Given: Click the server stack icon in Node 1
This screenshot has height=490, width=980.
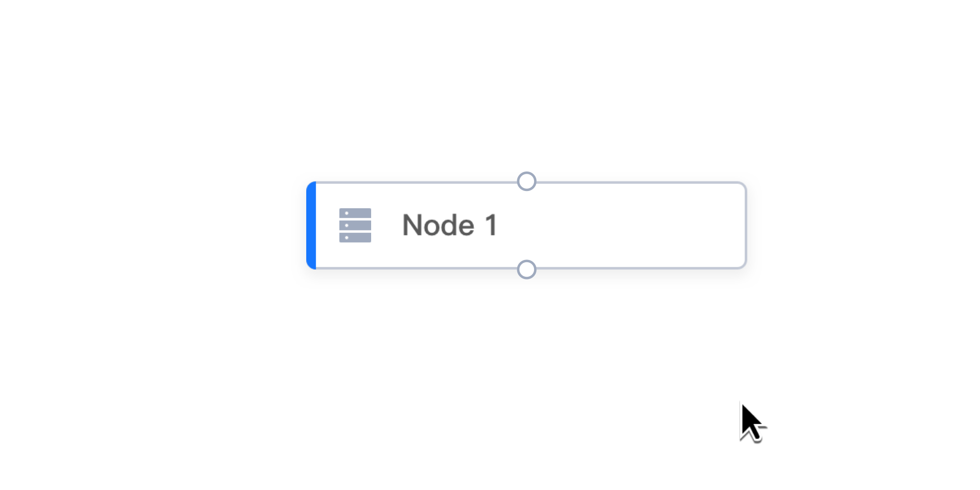Looking at the screenshot, I should 355,225.
